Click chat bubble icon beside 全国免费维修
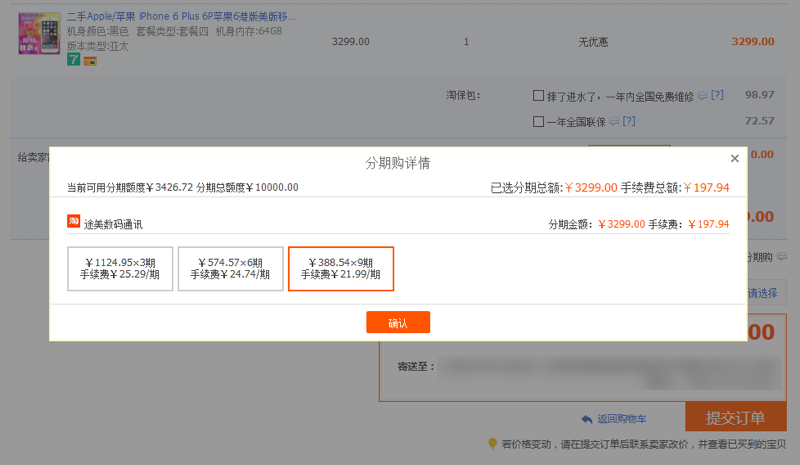Image resolution: width=800 pixels, height=465 pixels. click(702, 95)
